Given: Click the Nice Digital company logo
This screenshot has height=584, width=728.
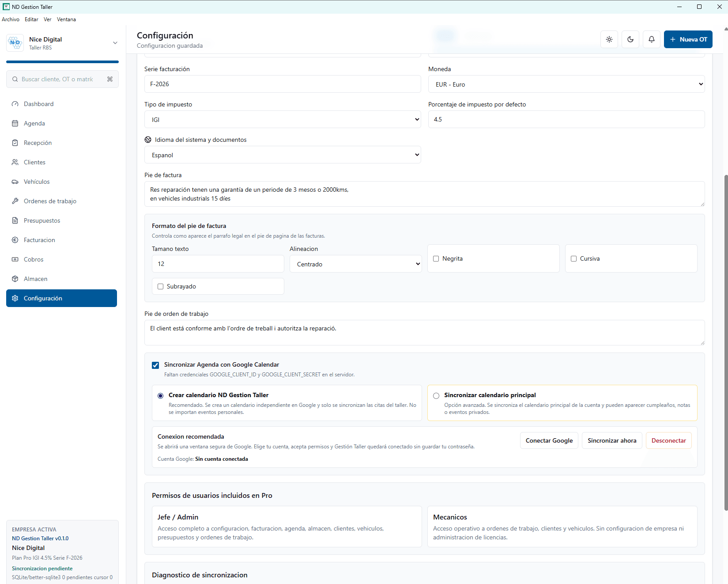Looking at the screenshot, I should pos(15,43).
